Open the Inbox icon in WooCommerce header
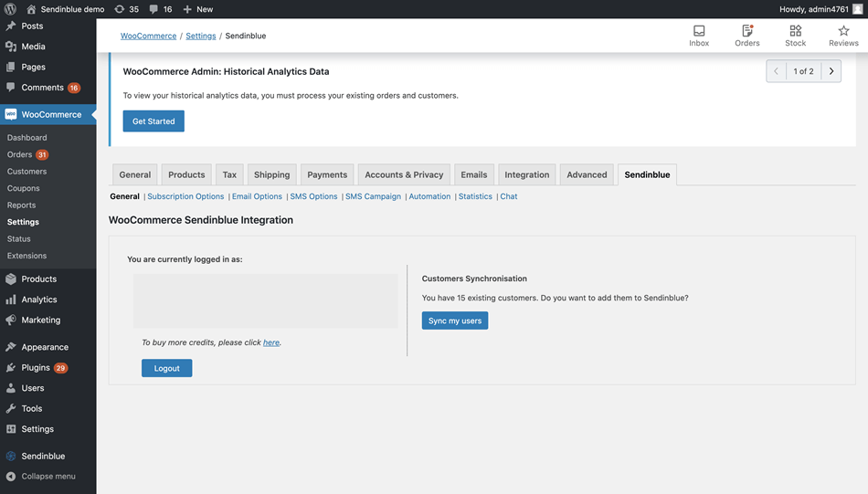 (x=699, y=30)
